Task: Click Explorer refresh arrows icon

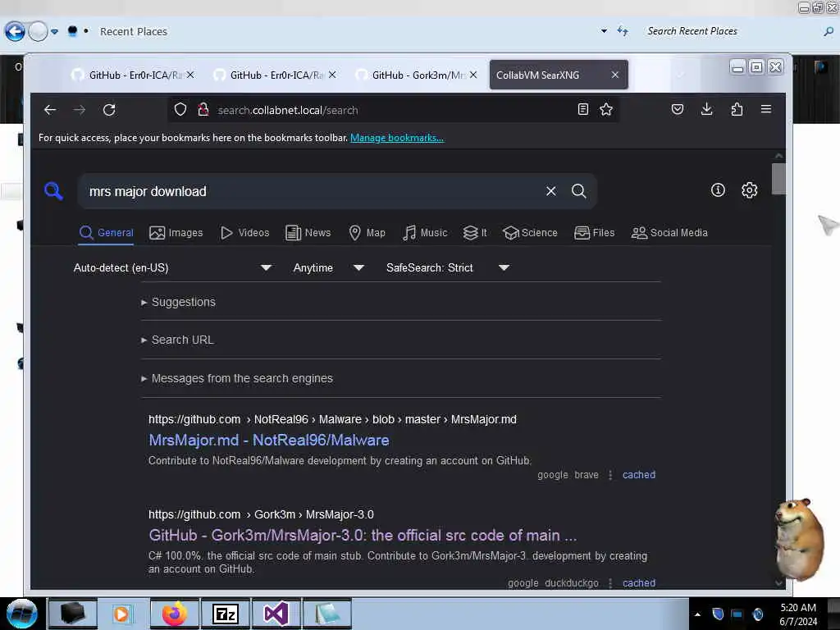Action: [623, 31]
